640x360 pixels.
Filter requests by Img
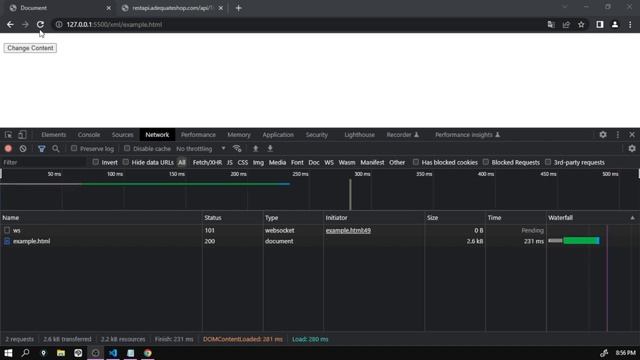click(x=258, y=162)
